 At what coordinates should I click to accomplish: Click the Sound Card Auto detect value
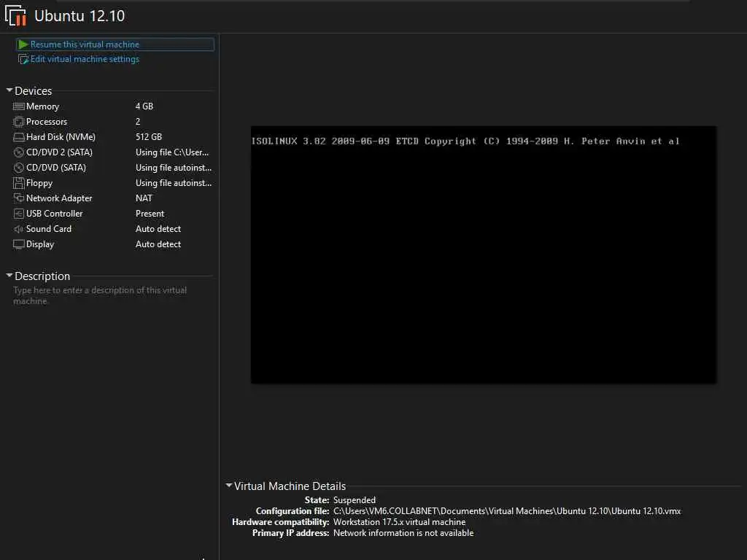coord(158,228)
